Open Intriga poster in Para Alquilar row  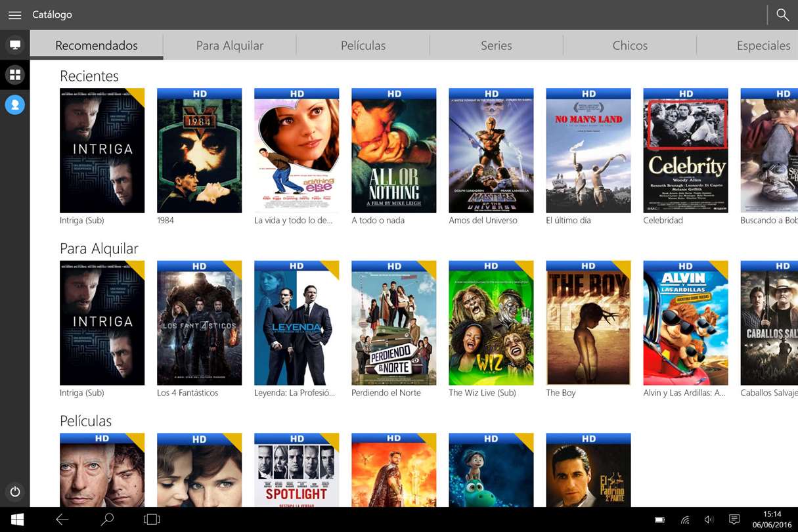pos(102,323)
